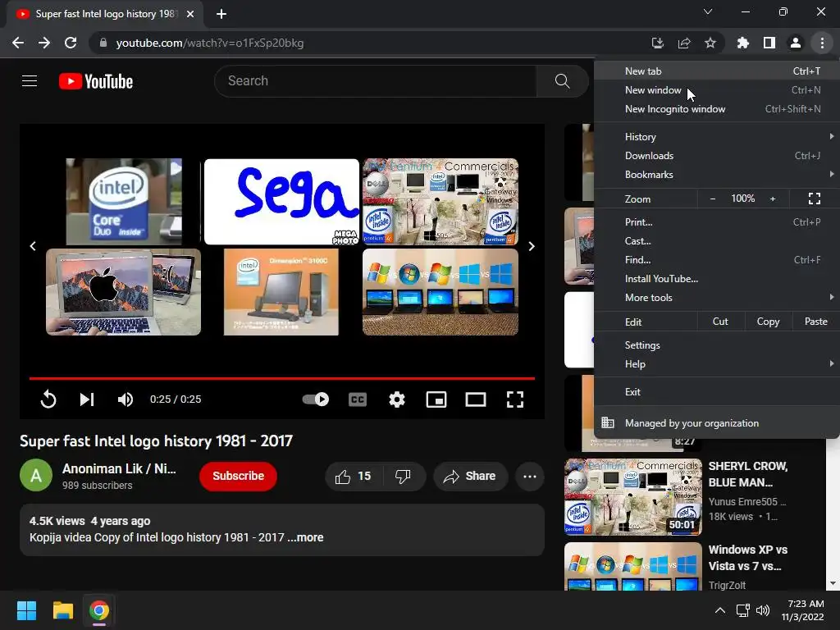Image resolution: width=840 pixels, height=630 pixels.
Task: Bookmark this tab star icon
Action: 710,43
